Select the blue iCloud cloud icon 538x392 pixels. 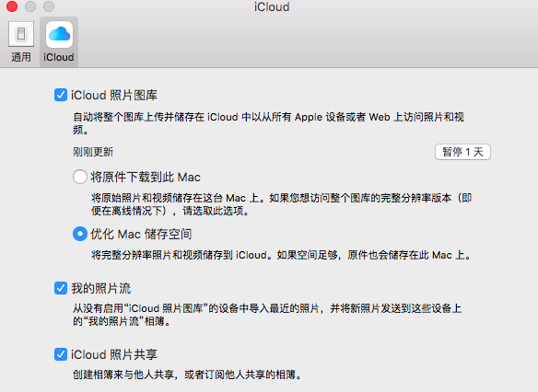59,34
